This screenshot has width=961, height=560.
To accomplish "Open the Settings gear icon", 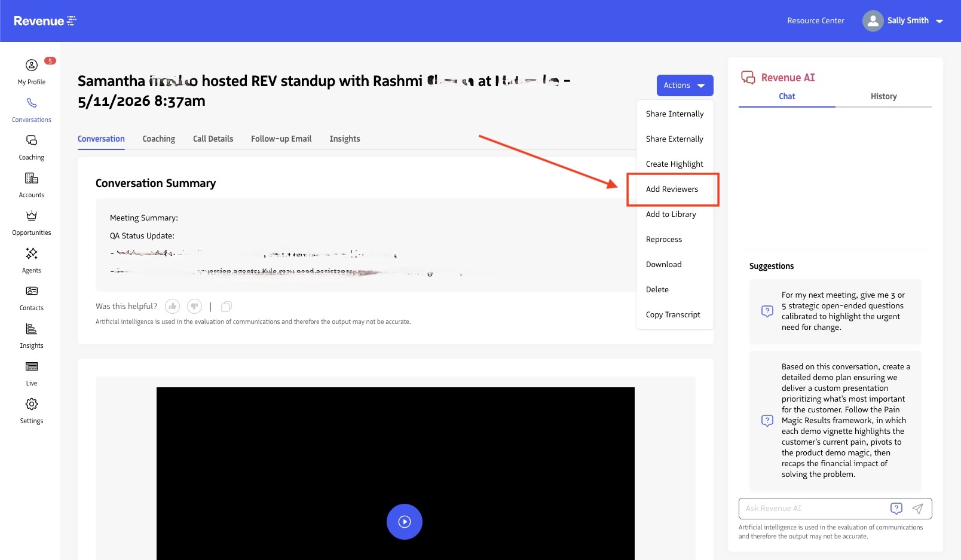I will [x=32, y=404].
